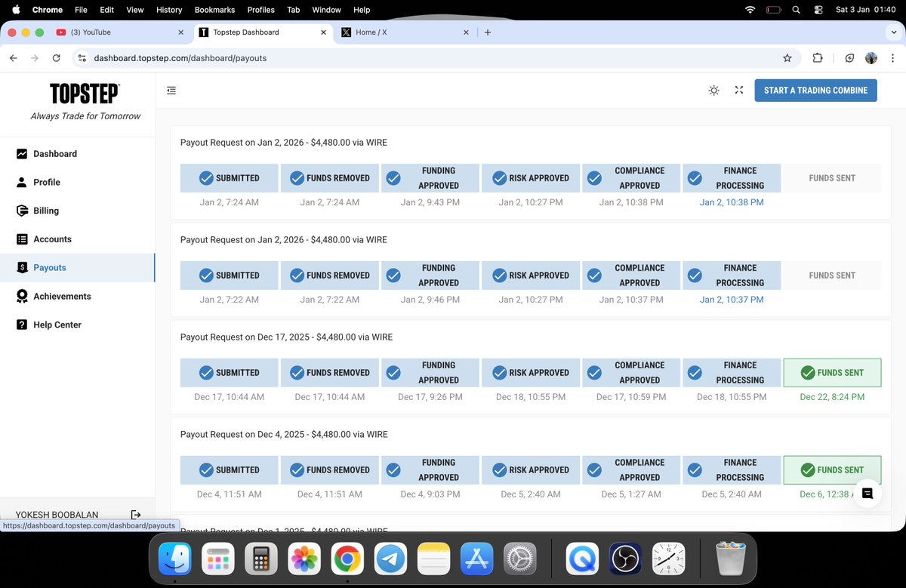Open Photos from the Dock

click(304, 559)
